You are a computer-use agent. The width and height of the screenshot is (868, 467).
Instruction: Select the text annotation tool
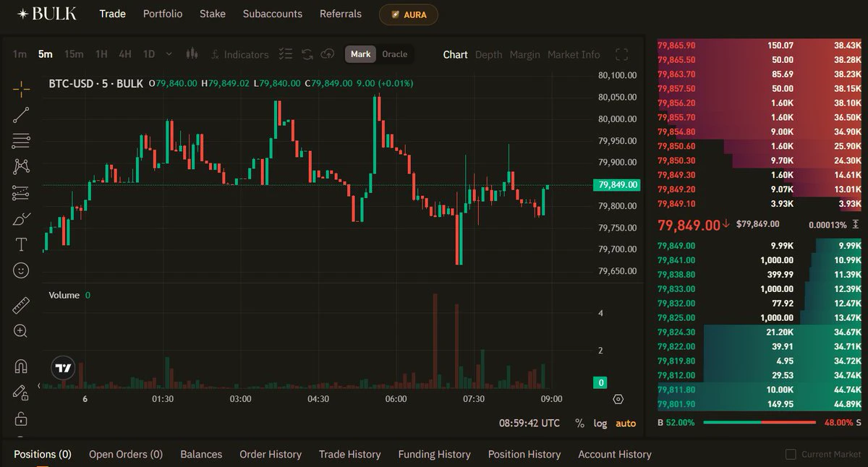[21, 244]
